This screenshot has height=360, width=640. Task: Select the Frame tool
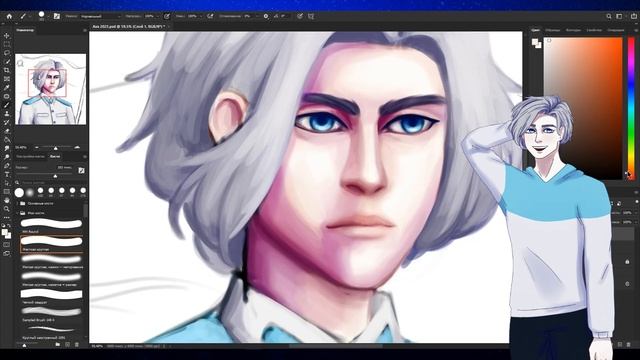point(7,79)
